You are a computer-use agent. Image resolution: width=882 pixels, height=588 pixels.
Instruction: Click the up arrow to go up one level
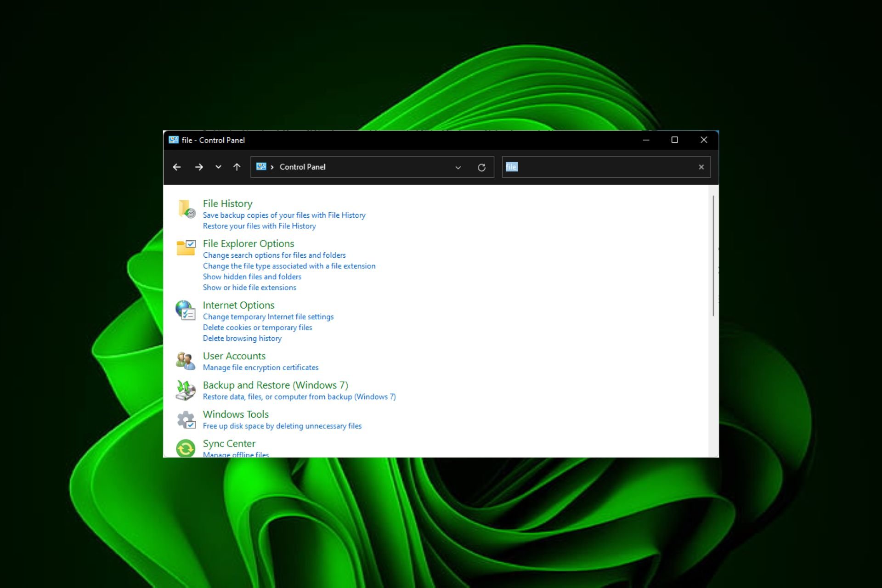point(237,167)
